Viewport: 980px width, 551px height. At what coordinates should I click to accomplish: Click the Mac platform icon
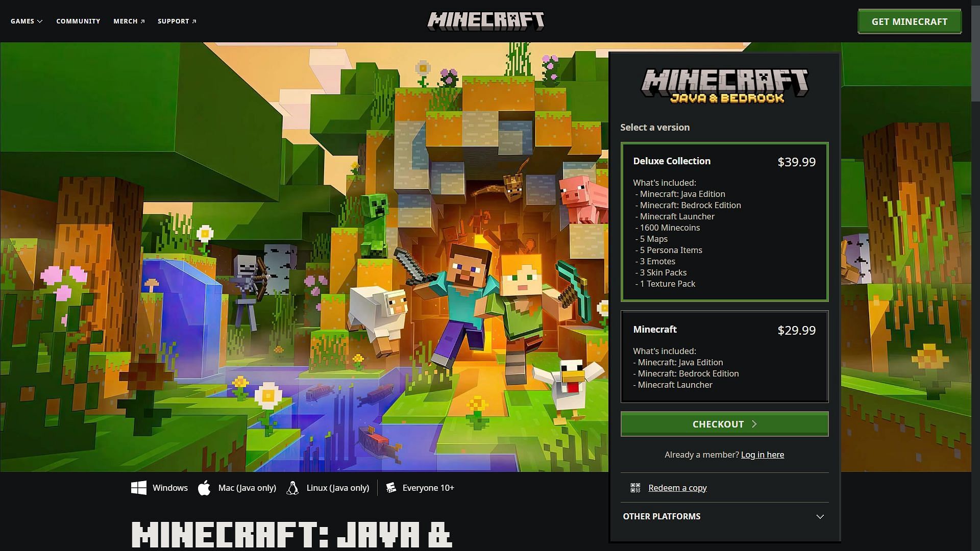click(x=204, y=488)
